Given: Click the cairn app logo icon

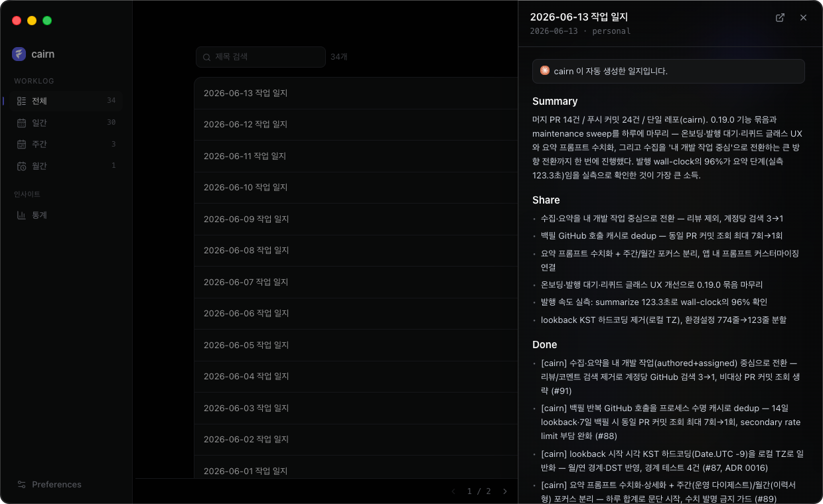Looking at the screenshot, I should point(19,54).
